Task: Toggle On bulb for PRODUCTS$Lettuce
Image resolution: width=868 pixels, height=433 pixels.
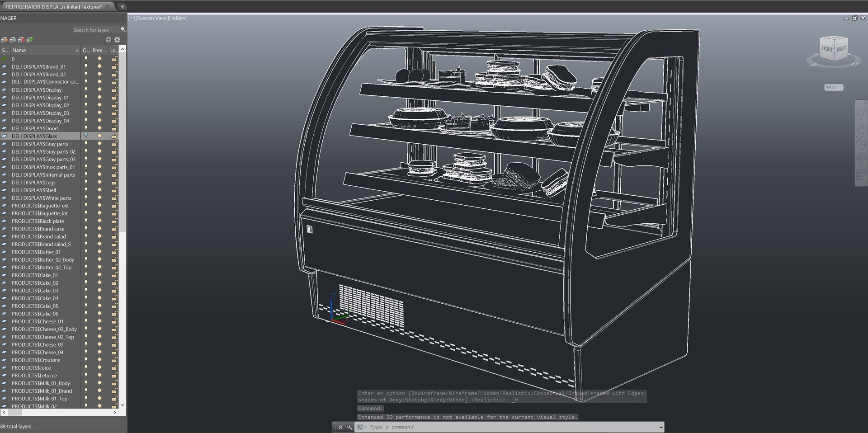Action: tap(86, 376)
